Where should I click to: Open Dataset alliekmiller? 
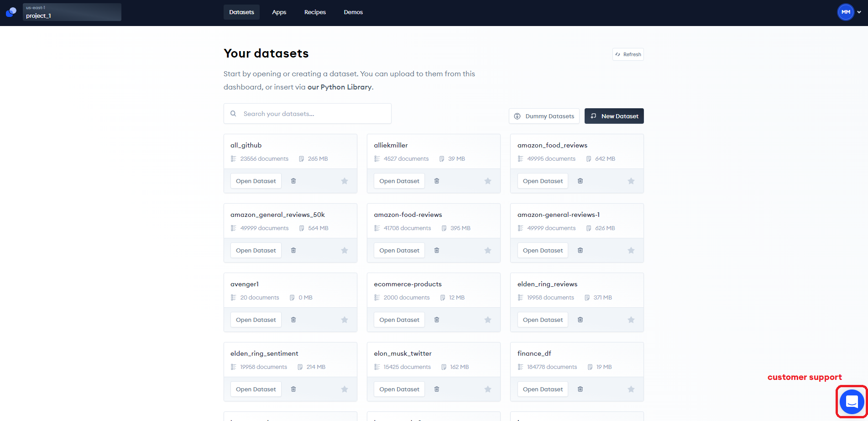399,181
